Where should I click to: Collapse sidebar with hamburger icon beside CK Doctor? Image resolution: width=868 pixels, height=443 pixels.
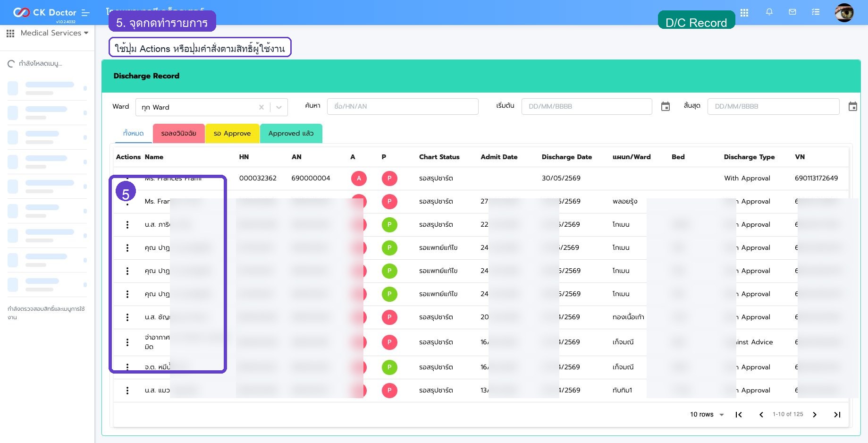click(x=85, y=13)
